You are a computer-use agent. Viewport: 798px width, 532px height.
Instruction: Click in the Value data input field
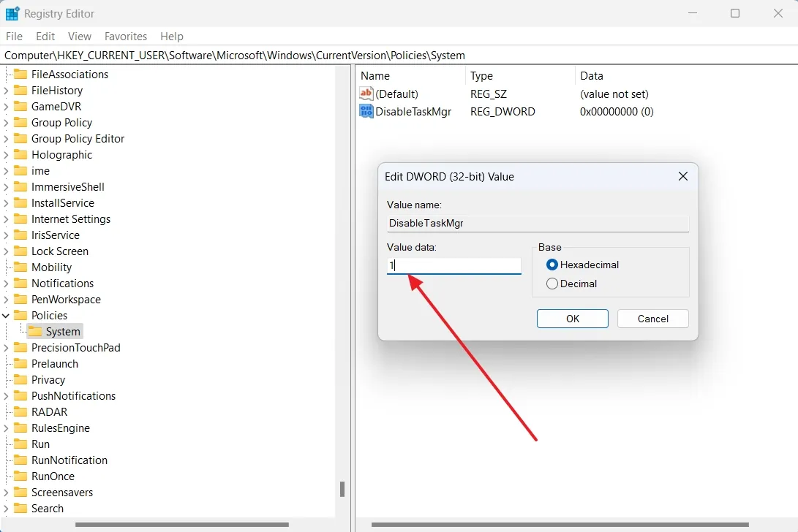tap(454, 265)
